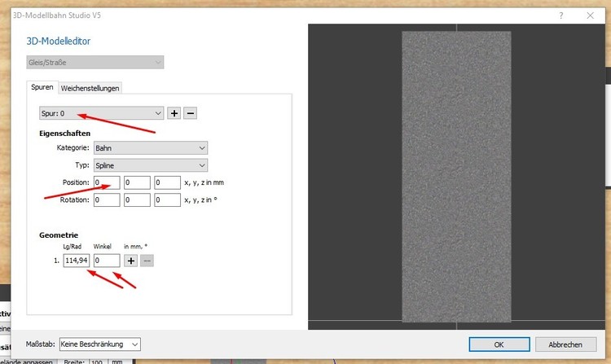Screen dimensions: 611x364
Task: Click the gray road preview model
Action: 456,177
